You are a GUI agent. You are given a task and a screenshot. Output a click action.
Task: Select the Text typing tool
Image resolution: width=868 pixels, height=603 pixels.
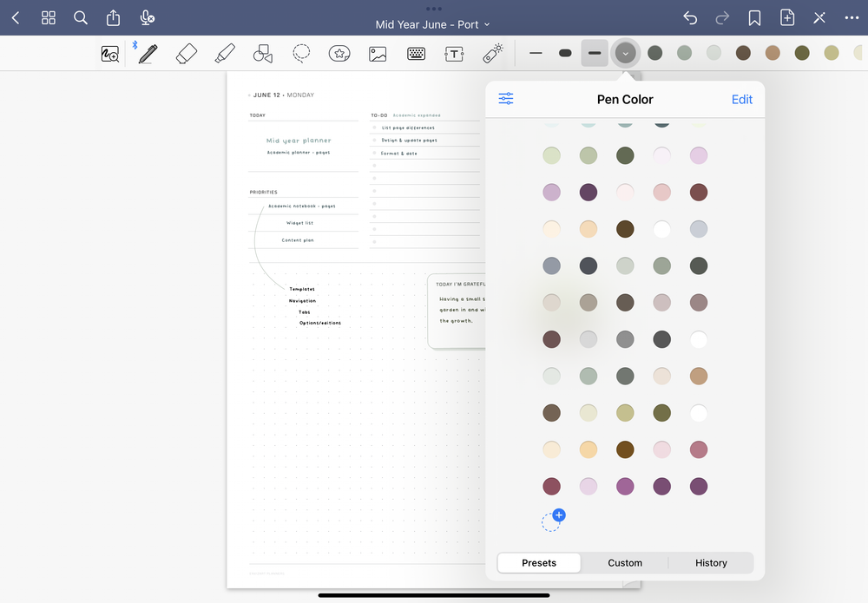tap(454, 53)
